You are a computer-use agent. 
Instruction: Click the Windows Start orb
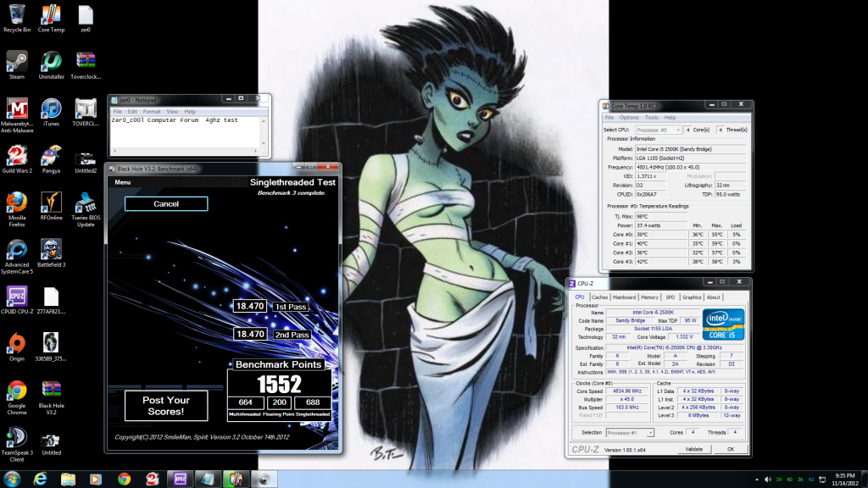click(x=12, y=480)
